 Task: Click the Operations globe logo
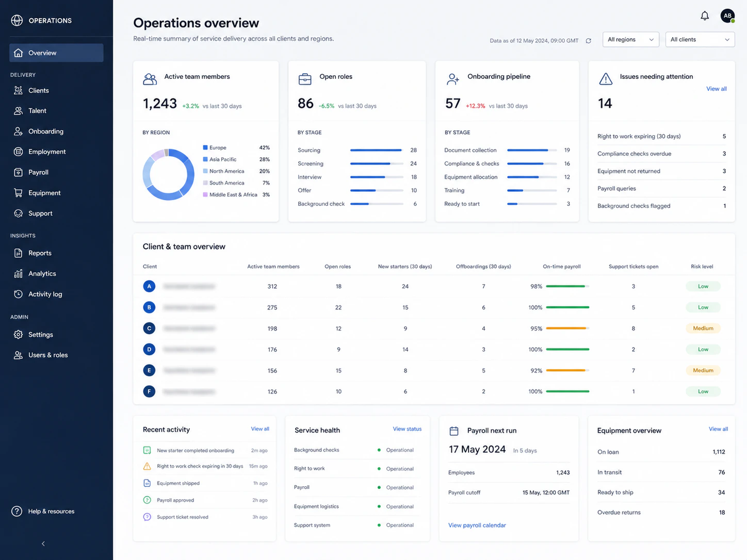click(17, 20)
